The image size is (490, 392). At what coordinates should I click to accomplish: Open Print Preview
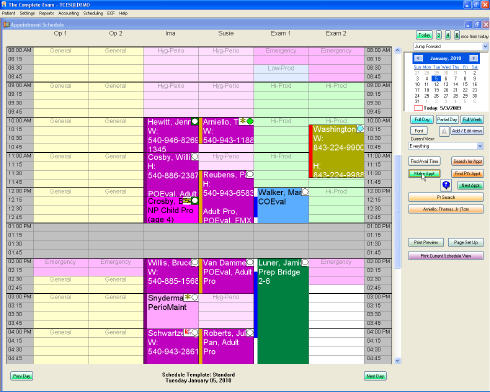[426, 242]
